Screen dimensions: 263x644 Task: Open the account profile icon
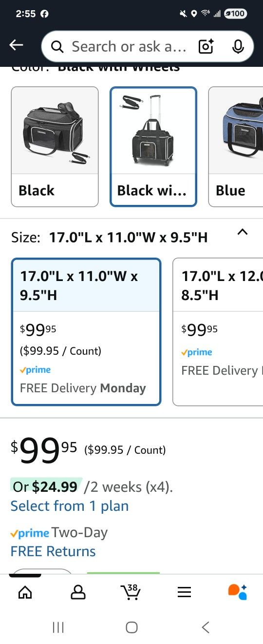(x=78, y=592)
